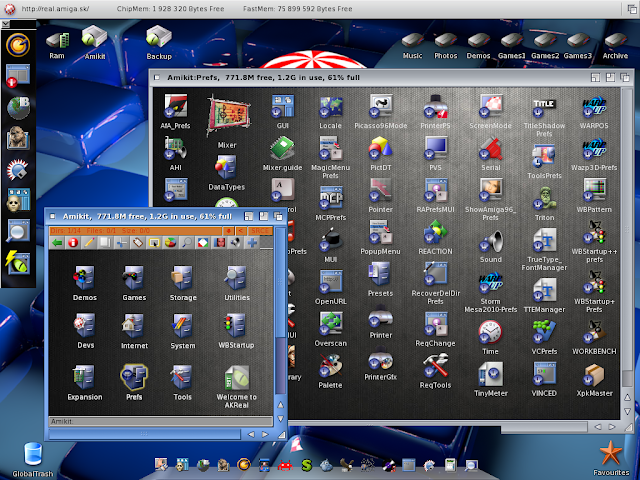640x480 pixels.
Task: Click the Amikit: path field
Action: pyautogui.click(x=161, y=421)
